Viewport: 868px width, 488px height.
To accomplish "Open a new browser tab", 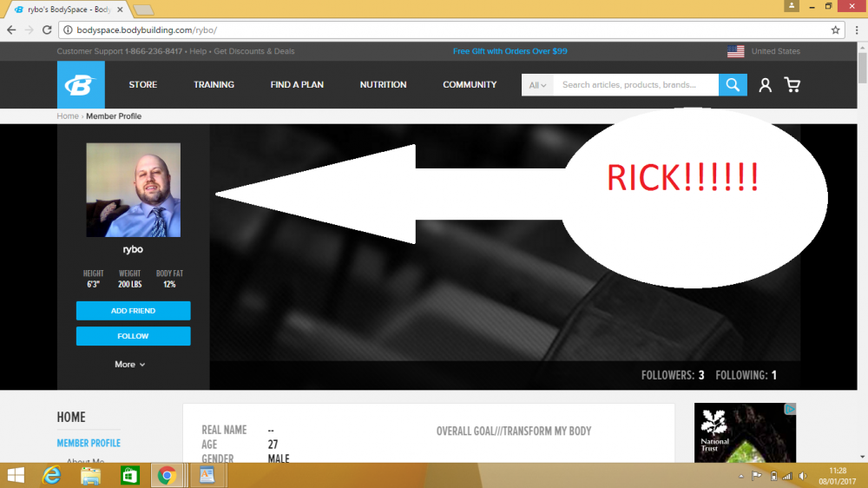I will pos(143,10).
